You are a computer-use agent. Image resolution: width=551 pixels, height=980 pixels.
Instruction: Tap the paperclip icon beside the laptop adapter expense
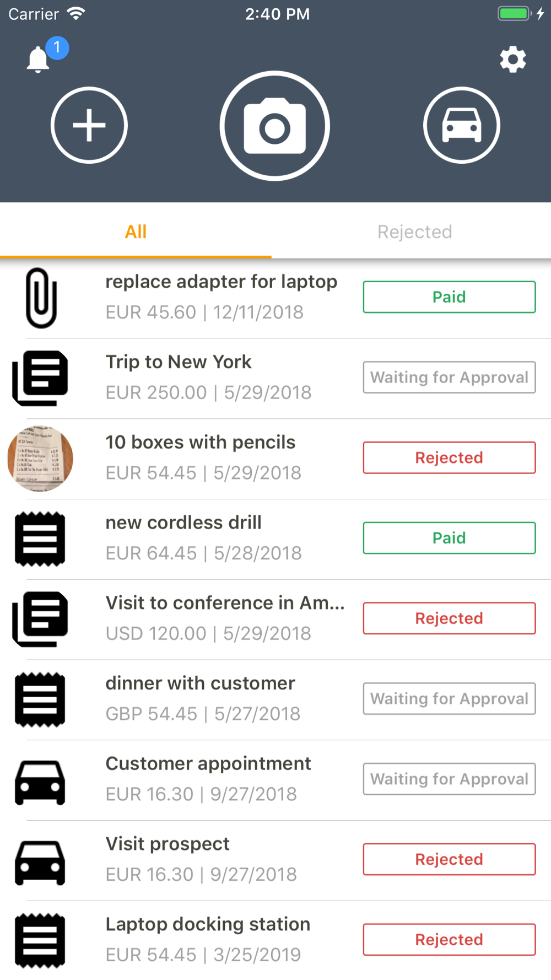click(x=41, y=298)
